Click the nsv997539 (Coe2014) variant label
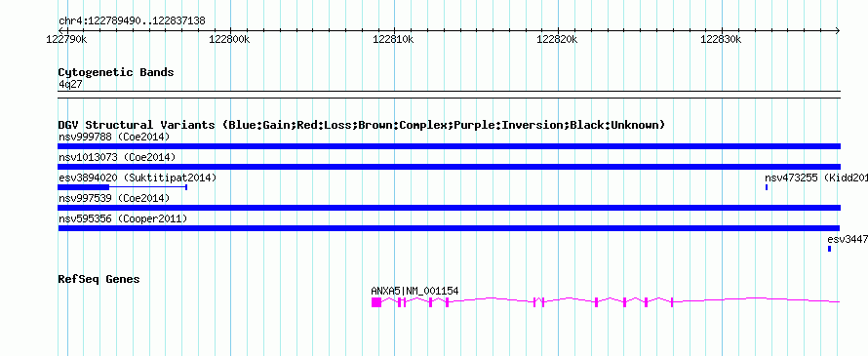868x356 pixels. click(x=114, y=198)
